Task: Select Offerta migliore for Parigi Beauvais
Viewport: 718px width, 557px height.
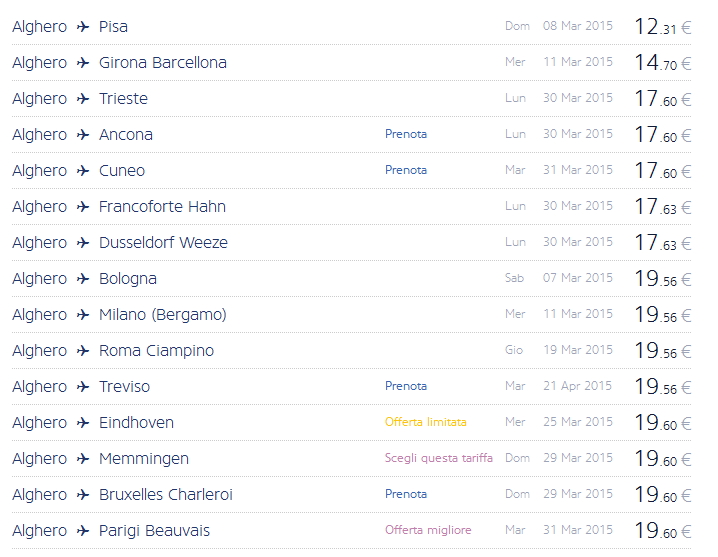Action: click(x=428, y=530)
